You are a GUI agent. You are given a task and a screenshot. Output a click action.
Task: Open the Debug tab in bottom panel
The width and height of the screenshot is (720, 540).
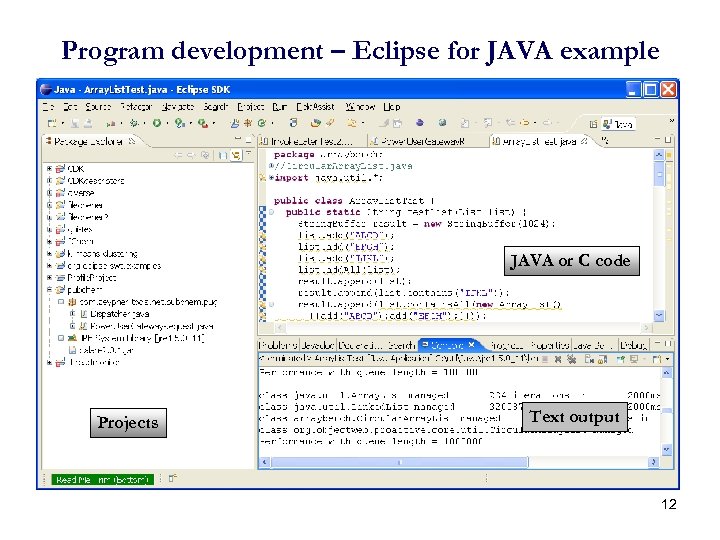[633, 345]
